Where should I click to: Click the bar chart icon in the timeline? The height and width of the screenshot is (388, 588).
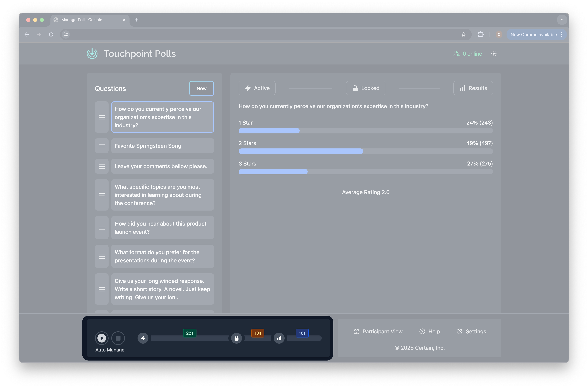279,338
